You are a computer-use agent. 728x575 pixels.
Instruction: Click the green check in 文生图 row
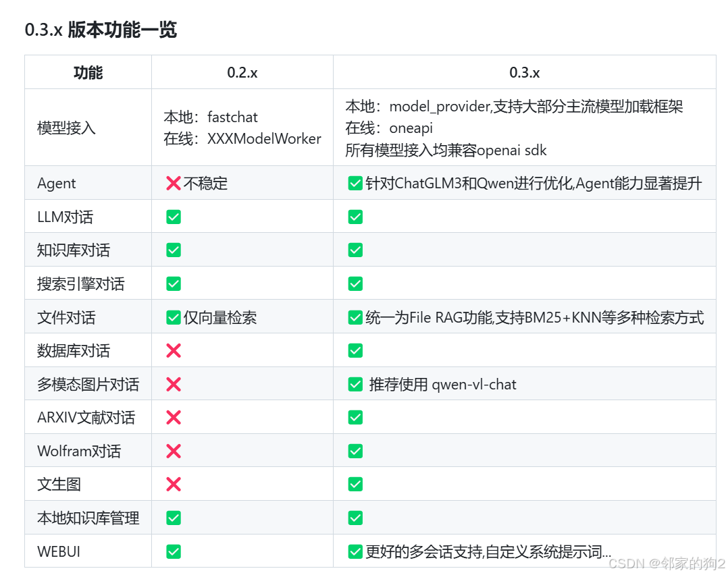tap(355, 485)
